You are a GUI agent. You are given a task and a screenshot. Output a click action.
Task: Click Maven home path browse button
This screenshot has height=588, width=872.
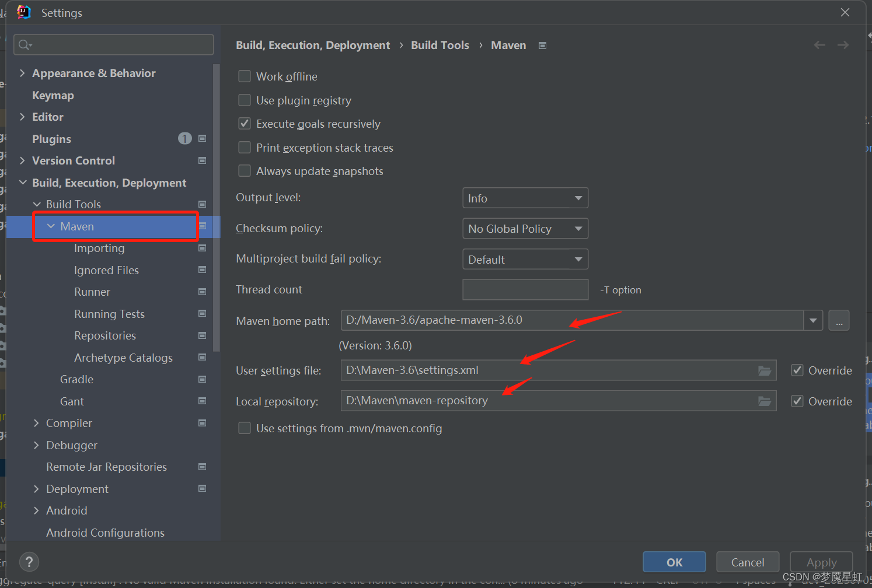tap(839, 320)
